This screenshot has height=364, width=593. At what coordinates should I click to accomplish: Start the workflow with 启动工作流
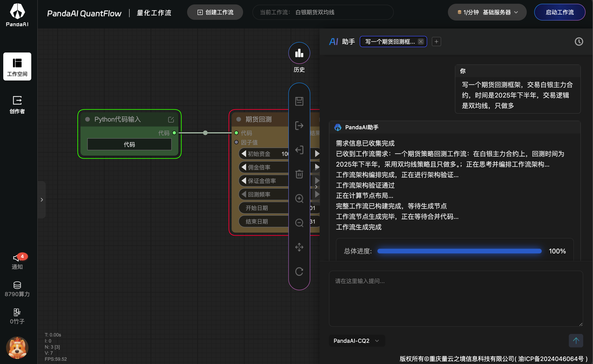click(x=560, y=12)
